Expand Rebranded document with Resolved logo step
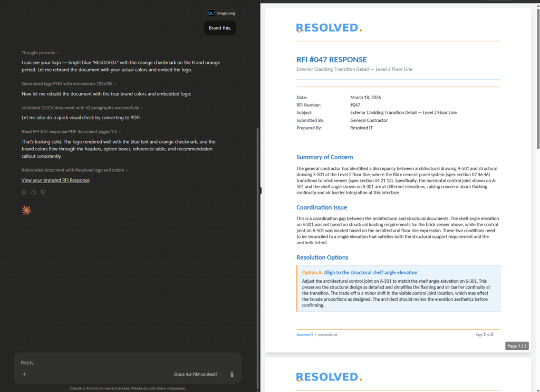The width and height of the screenshot is (540, 392). click(x=74, y=170)
